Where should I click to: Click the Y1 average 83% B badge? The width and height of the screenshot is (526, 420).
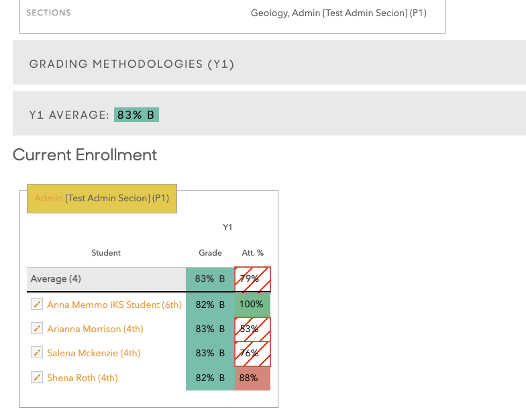pos(136,115)
